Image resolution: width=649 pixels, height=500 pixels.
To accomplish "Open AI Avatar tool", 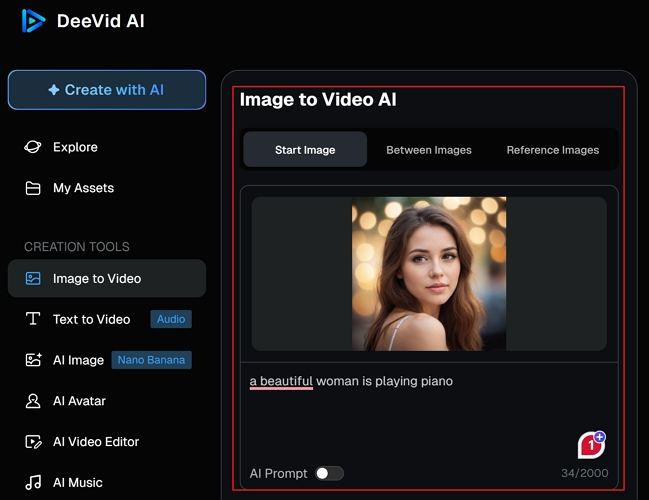I will tap(79, 401).
